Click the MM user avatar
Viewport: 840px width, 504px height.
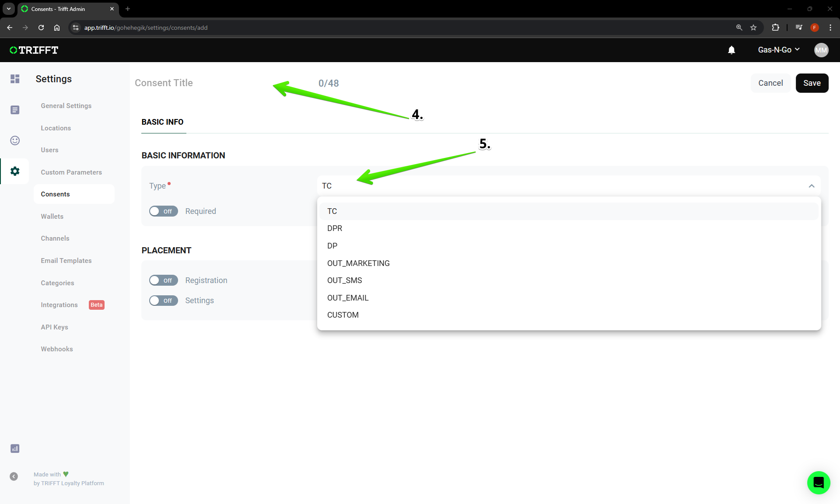[821, 50]
